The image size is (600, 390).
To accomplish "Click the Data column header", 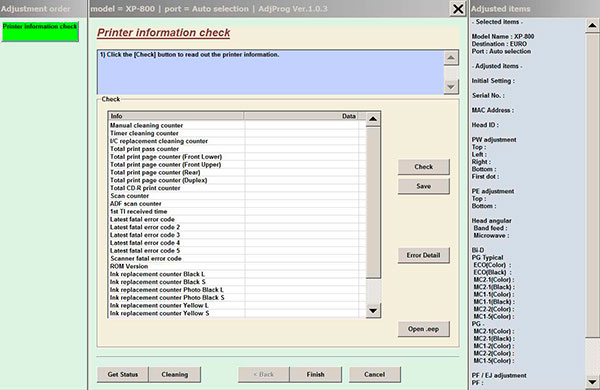I will pos(301,116).
